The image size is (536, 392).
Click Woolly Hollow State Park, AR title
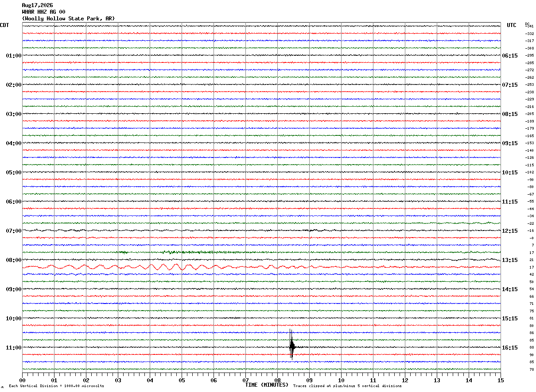(x=68, y=19)
